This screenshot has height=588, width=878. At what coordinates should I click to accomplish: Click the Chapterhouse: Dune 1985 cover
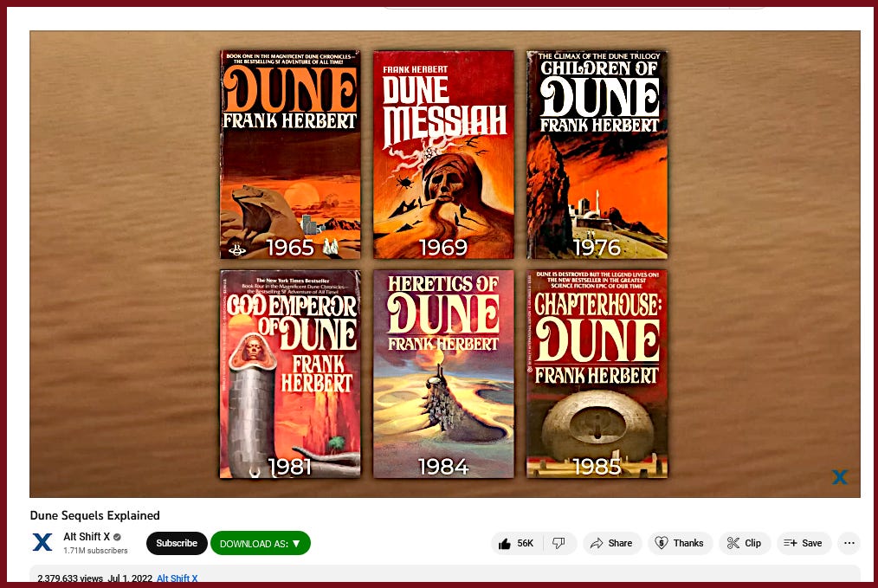[597, 374]
